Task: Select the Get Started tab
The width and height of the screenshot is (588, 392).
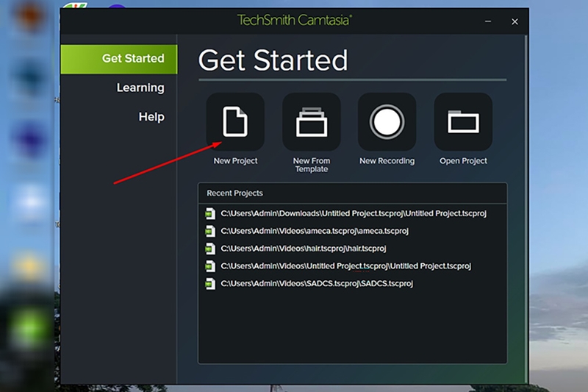Action: pyautogui.click(x=119, y=59)
